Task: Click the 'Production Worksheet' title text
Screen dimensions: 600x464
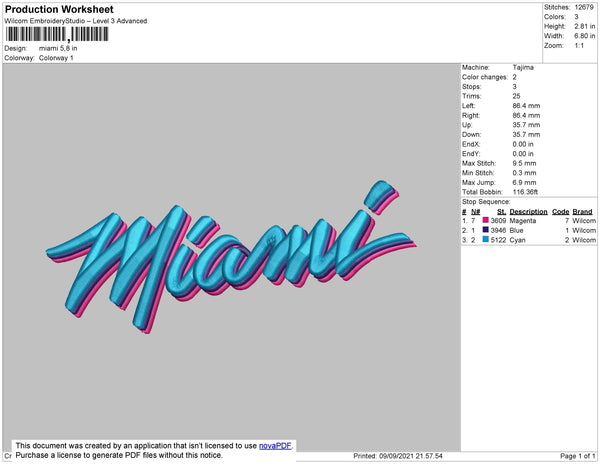Action: (59, 9)
